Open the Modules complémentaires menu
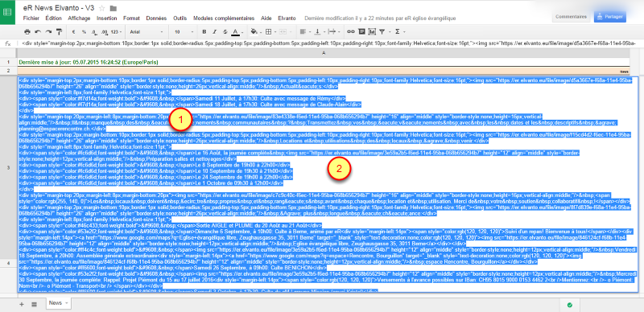 [x=224, y=18]
